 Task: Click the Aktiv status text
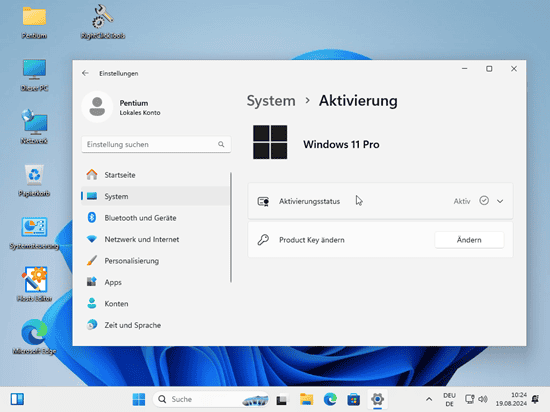point(462,201)
